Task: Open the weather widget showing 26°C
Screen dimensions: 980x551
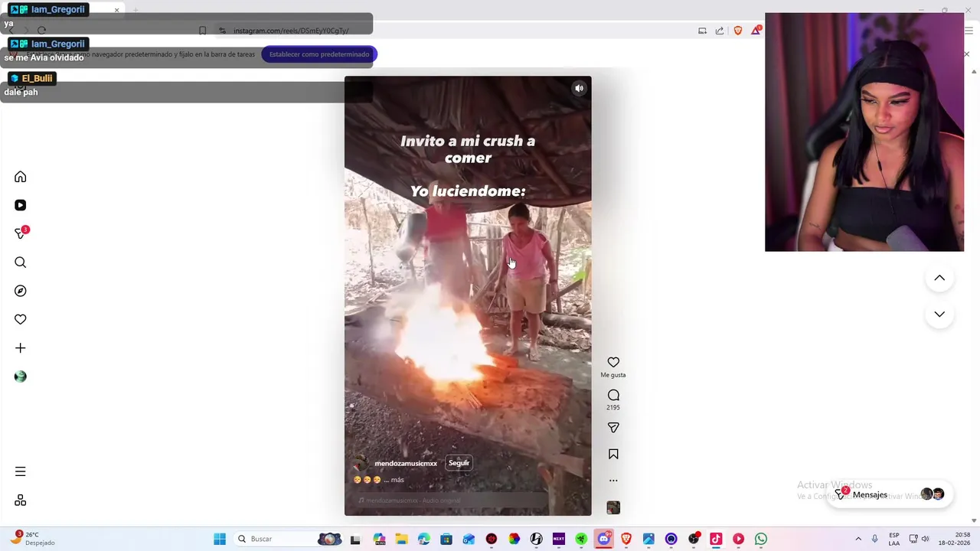Action: [34, 539]
